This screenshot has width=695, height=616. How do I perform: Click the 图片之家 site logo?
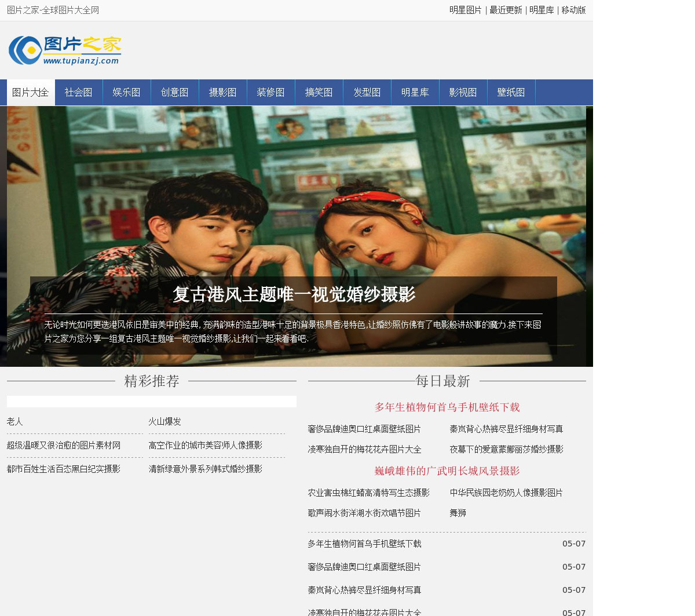coord(65,50)
